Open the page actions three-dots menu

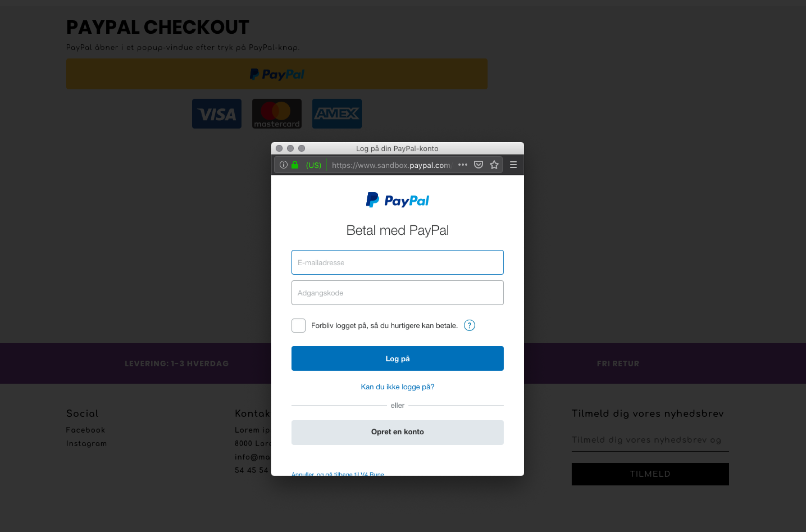462,165
